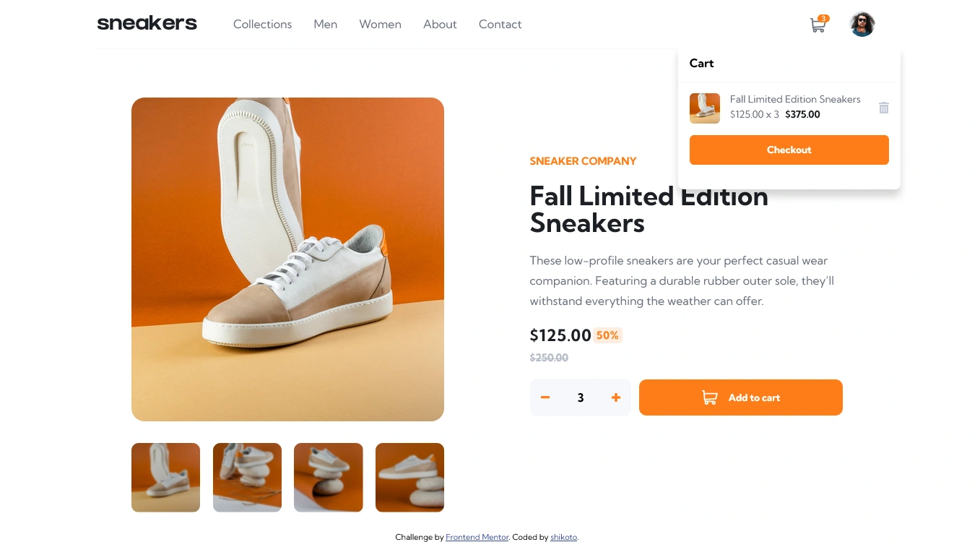Image resolution: width=980 pixels, height=542 pixels.
Task: Click the Add to cart button
Action: pyautogui.click(x=740, y=397)
